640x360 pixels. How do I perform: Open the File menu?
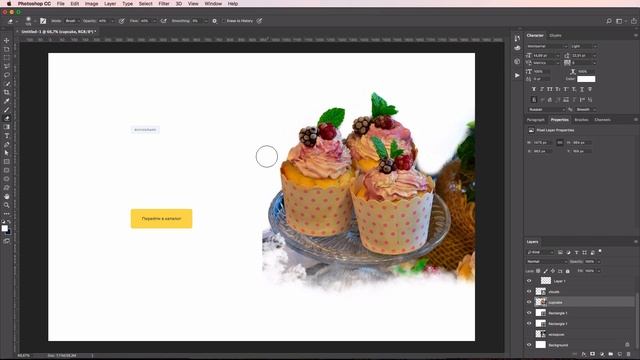pyautogui.click(x=60, y=4)
